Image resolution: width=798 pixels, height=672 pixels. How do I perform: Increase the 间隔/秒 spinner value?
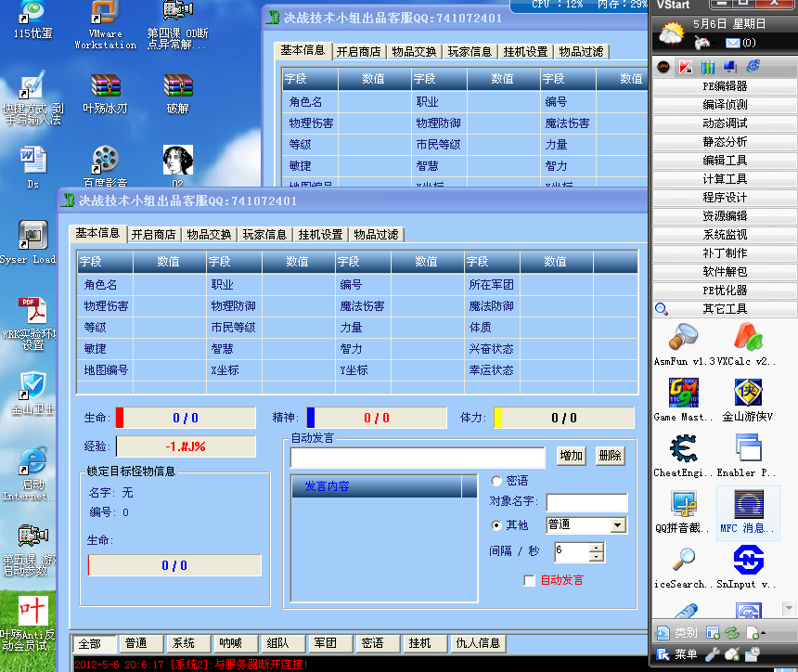[597, 548]
